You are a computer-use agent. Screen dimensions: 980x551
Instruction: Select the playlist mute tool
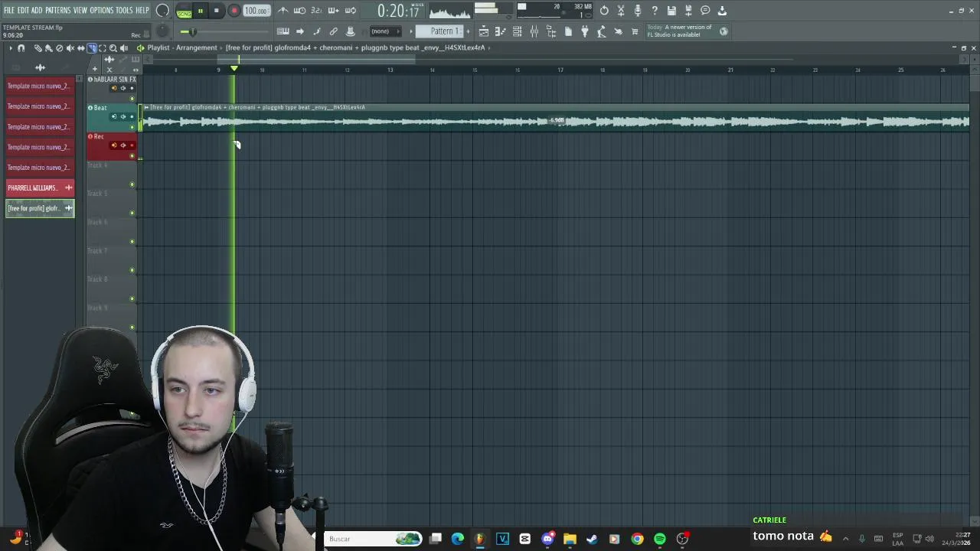pyautogui.click(x=70, y=48)
